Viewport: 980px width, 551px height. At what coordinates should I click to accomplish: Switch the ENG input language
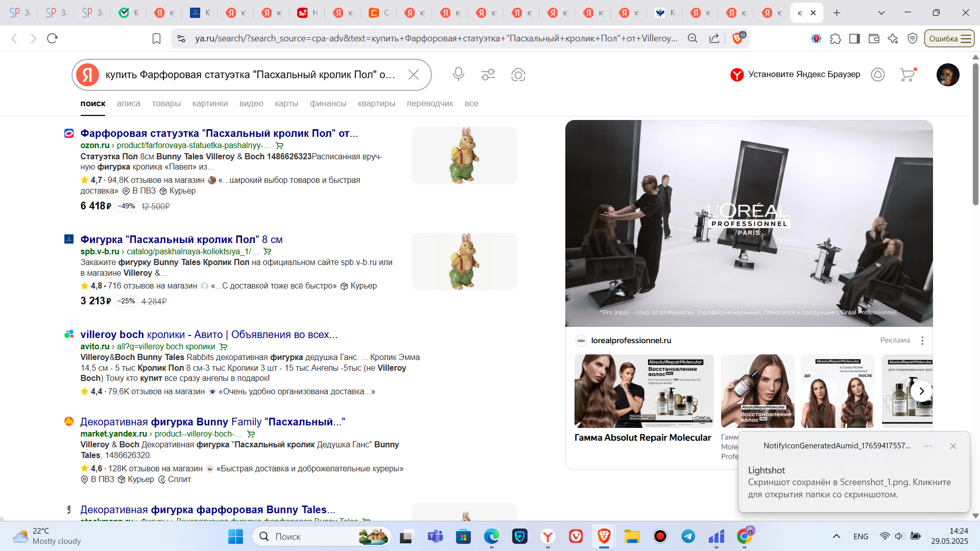coord(861,536)
